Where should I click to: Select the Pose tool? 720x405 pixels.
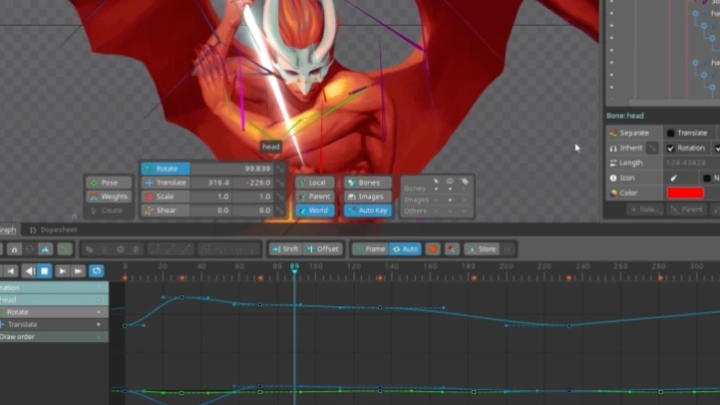(109, 183)
